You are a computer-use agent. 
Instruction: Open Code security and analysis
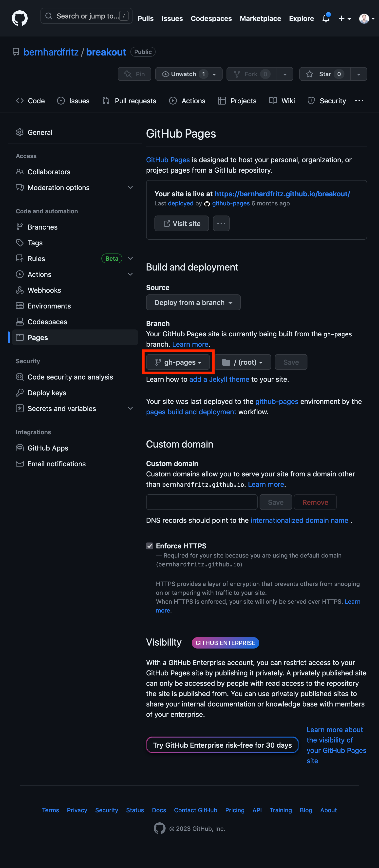tap(75, 377)
